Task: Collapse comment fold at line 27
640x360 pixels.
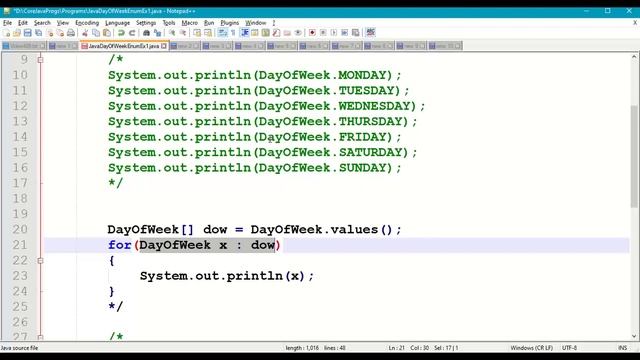Action: tap(40, 337)
